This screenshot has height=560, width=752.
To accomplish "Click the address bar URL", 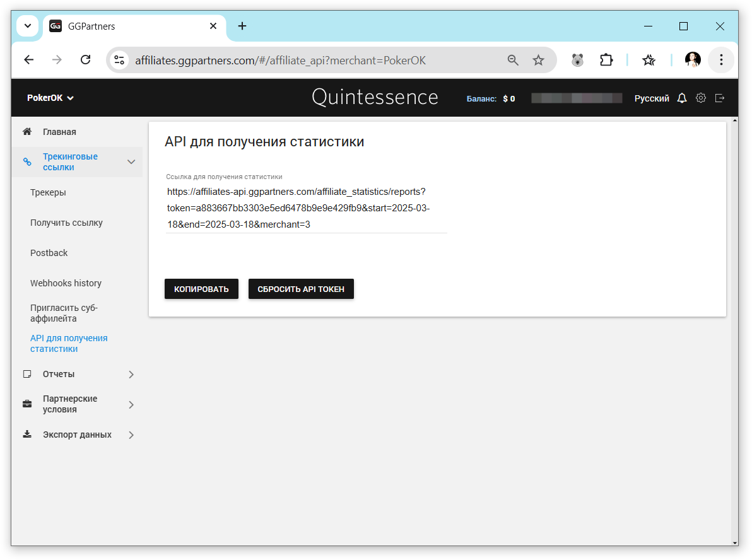I will (x=281, y=61).
